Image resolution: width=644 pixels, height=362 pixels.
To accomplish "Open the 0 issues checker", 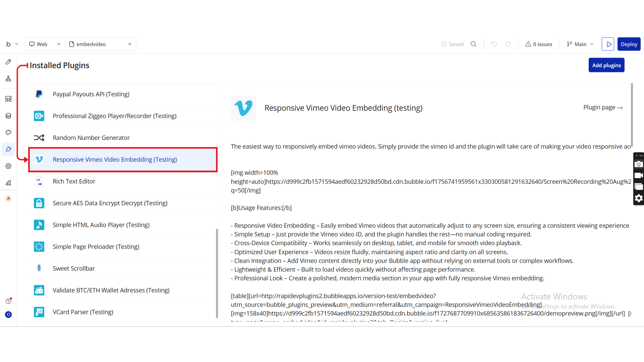I will click(x=539, y=44).
